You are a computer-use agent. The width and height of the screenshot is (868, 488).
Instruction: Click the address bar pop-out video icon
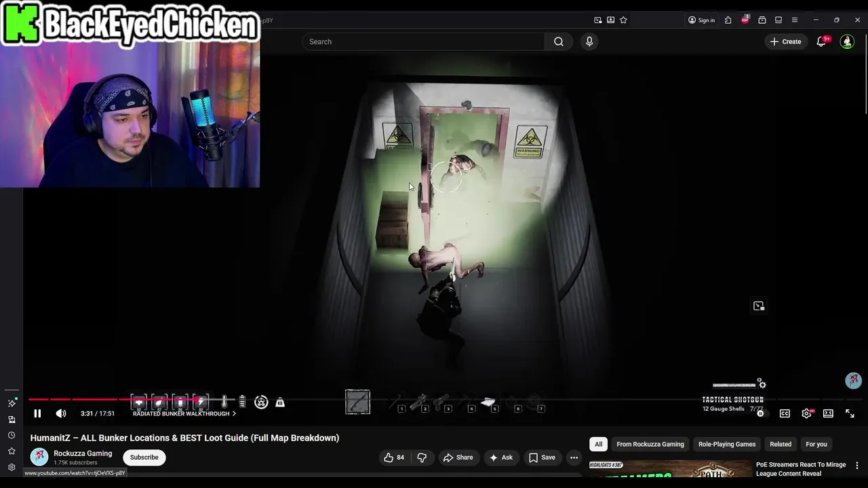pyautogui.click(x=597, y=20)
